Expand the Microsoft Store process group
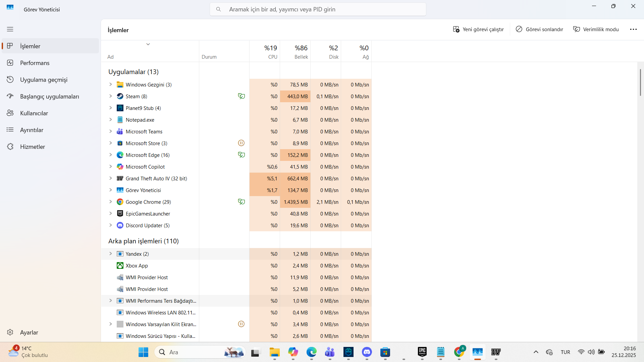 (110, 143)
